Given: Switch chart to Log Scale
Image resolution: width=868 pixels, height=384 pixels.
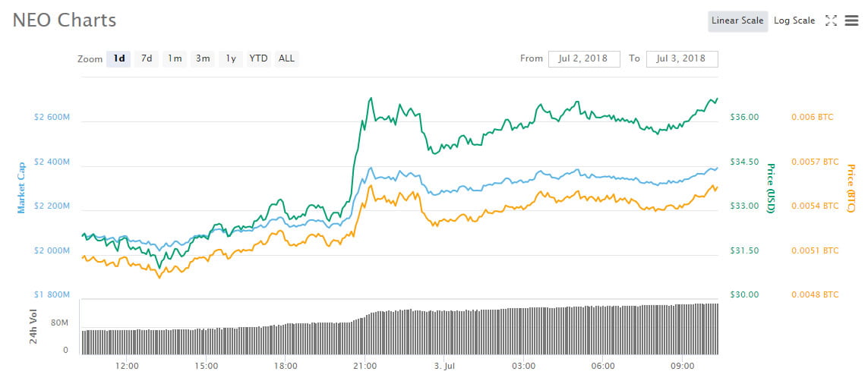Looking at the screenshot, I should pos(794,21).
